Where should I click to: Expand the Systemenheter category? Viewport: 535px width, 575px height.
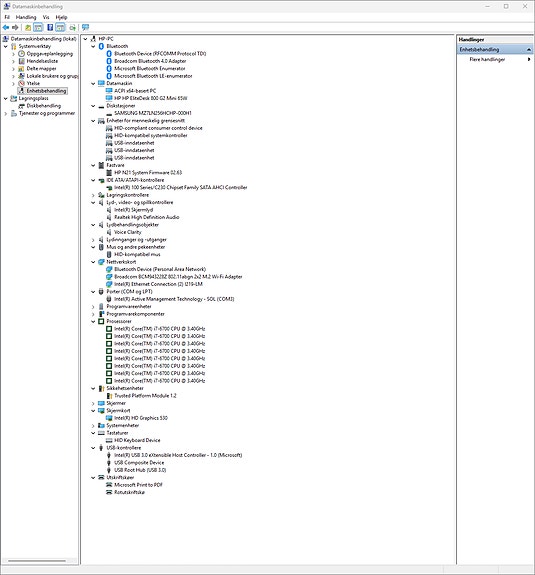click(93, 425)
